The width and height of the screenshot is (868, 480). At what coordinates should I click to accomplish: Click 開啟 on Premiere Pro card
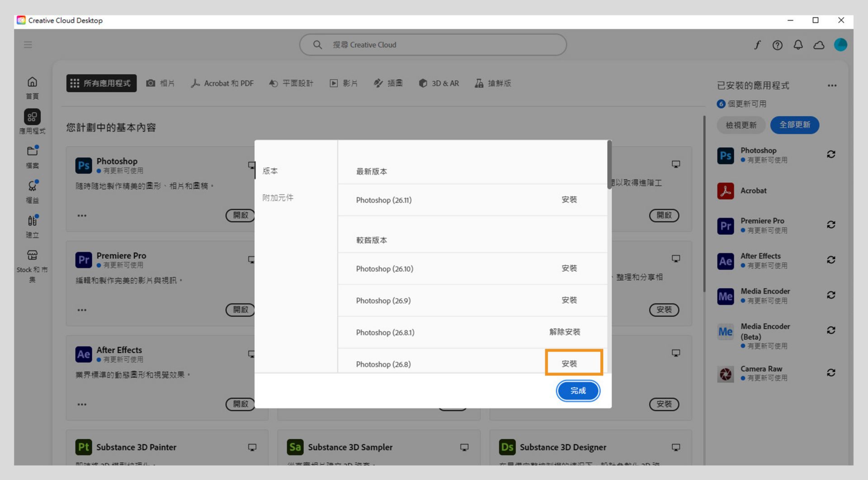241,310
